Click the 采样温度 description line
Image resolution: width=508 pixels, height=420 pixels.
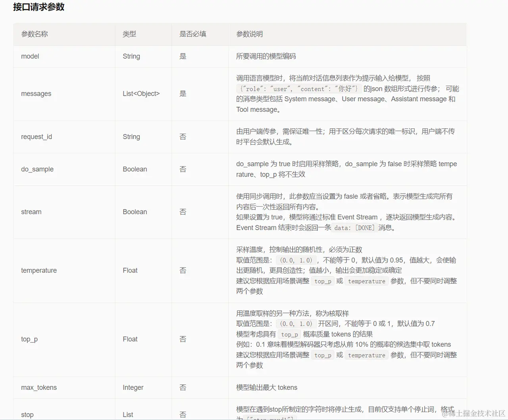click(299, 250)
